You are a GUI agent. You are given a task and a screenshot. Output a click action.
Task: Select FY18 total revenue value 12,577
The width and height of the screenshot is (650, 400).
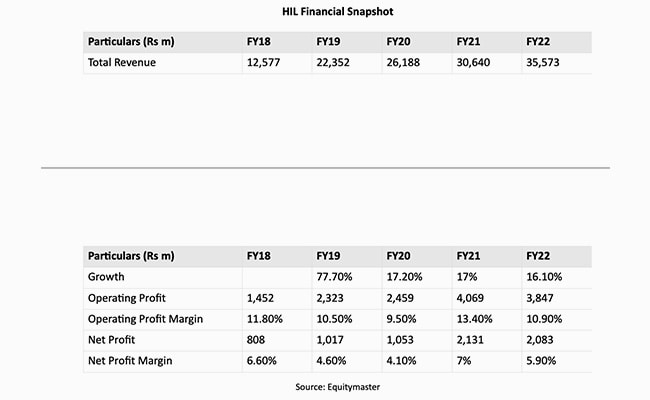coord(265,63)
